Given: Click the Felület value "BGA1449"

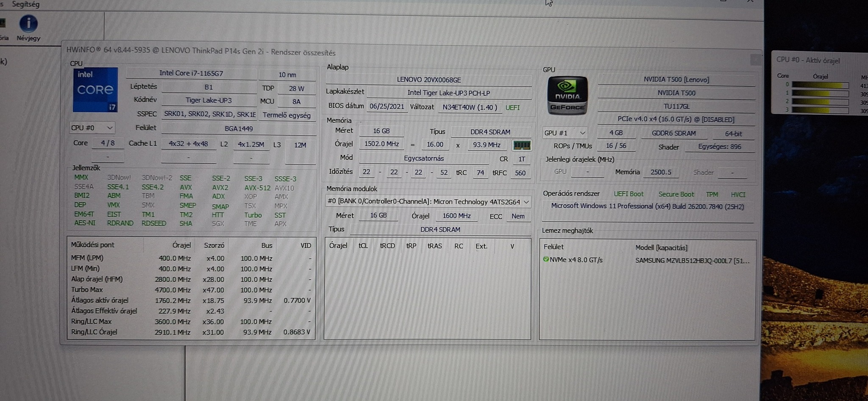Looking at the screenshot, I should pos(239,129).
